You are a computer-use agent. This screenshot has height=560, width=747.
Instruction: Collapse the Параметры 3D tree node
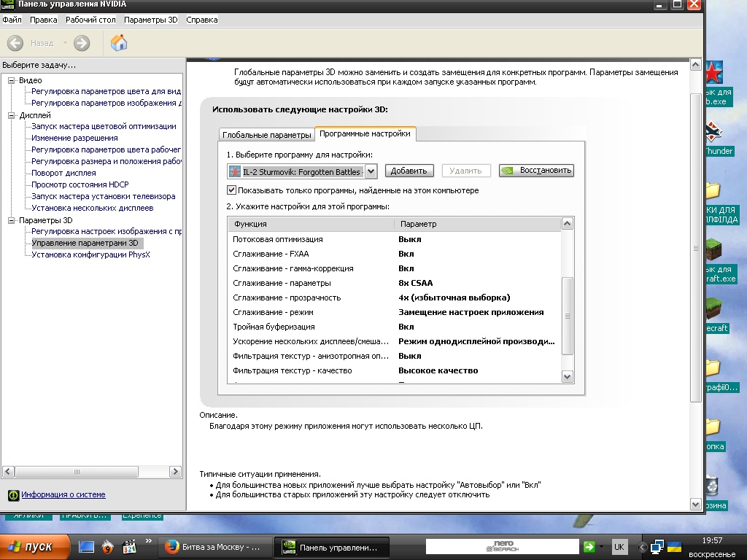coord(12,220)
